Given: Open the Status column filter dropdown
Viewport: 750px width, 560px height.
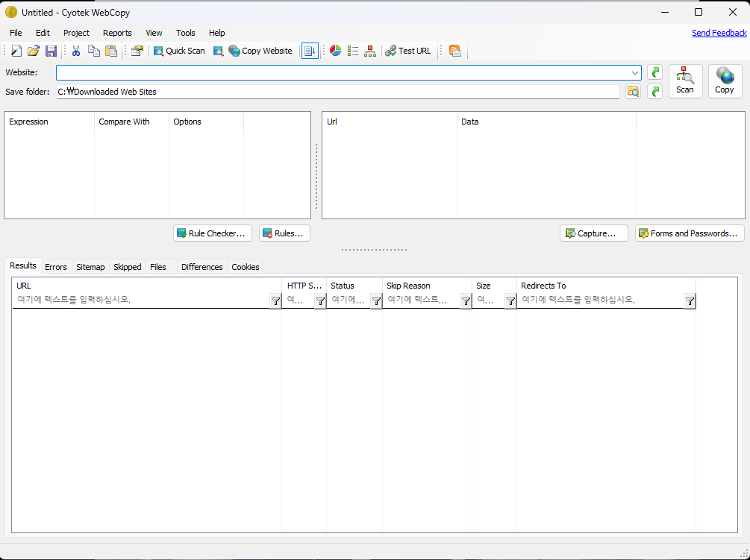Looking at the screenshot, I should pyautogui.click(x=376, y=301).
